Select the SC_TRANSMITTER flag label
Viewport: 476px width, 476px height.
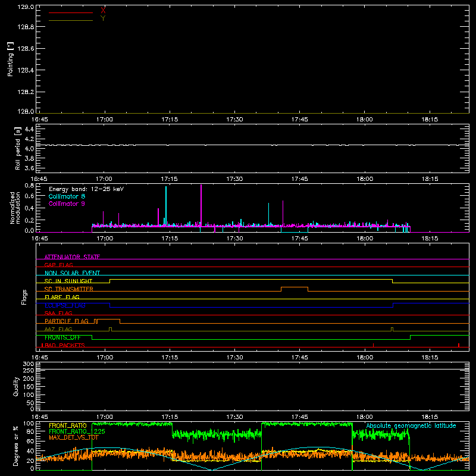(69, 289)
